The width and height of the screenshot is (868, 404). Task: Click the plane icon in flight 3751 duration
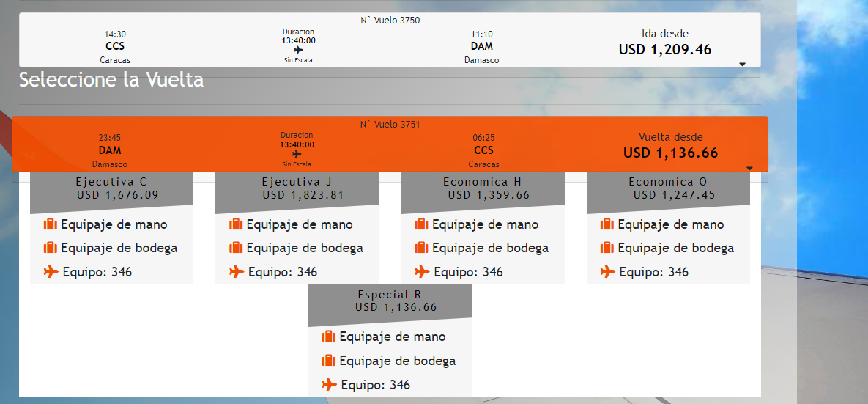pos(297,154)
